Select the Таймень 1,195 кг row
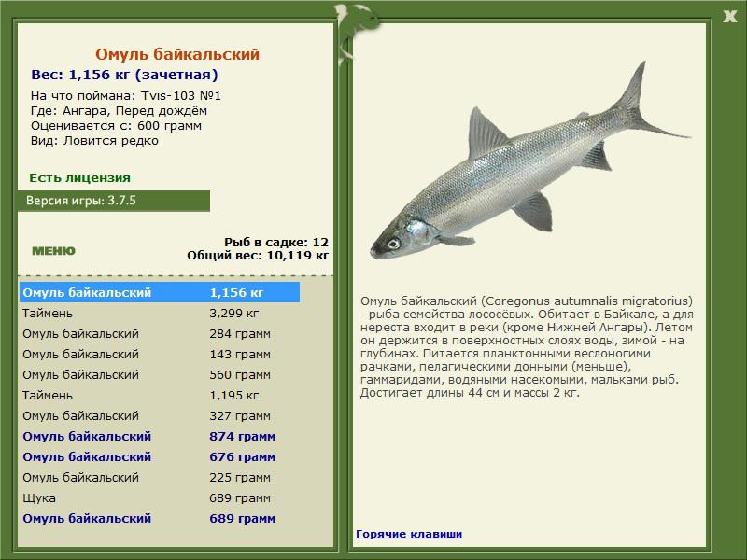The width and height of the screenshot is (747, 560). (x=160, y=395)
